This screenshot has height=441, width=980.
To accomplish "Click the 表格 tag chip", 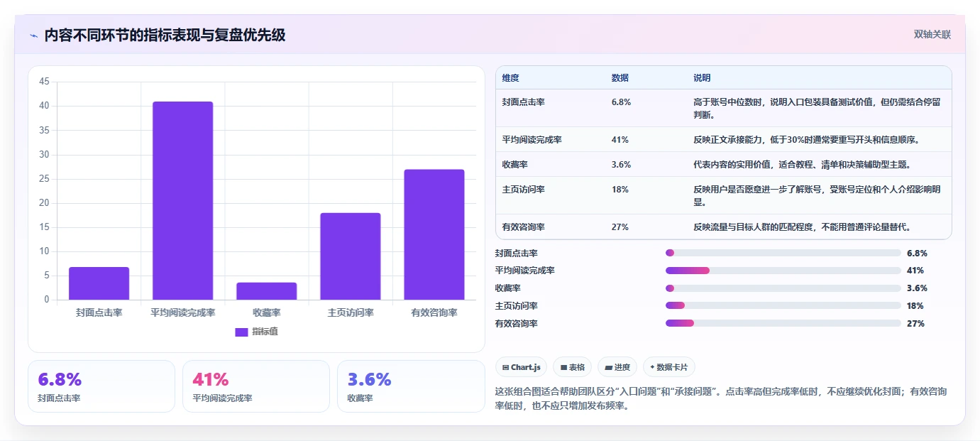I will pyautogui.click(x=573, y=367).
